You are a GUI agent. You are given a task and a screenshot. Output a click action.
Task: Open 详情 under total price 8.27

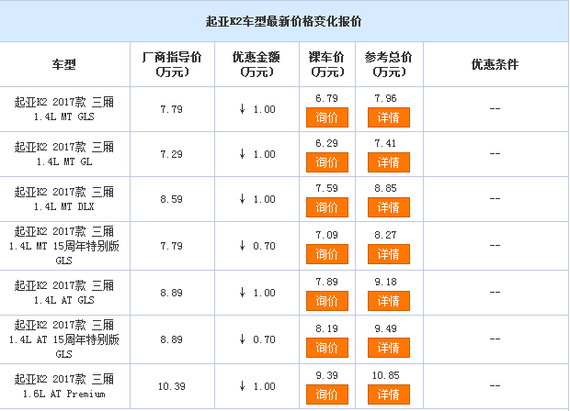click(389, 254)
